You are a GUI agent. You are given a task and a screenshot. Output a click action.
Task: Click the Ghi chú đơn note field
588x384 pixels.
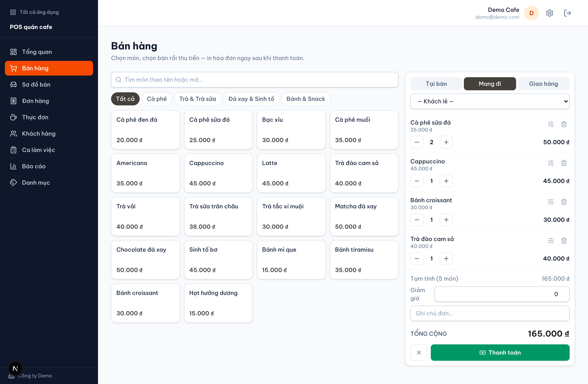point(490,313)
